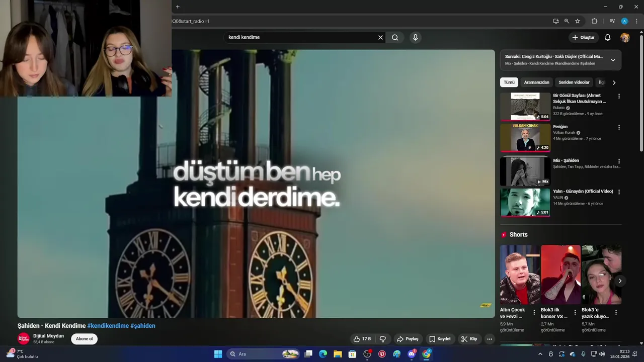Open the YouTube account avatar menu
Viewport: 644px width, 362px height.
(x=625, y=37)
